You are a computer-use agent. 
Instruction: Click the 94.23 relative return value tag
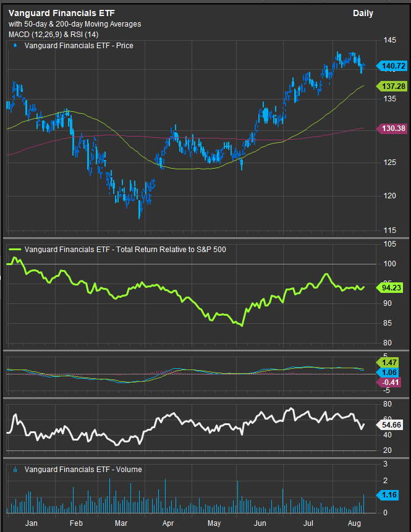389,288
